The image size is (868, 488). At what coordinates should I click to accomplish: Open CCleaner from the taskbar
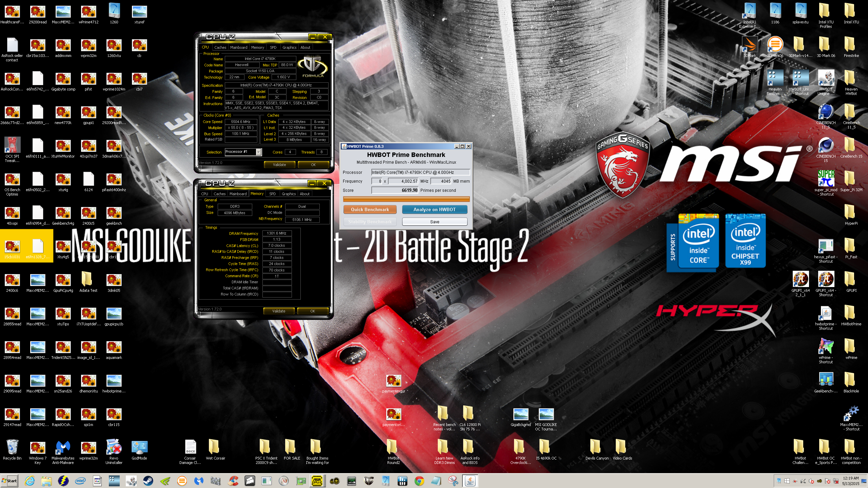coord(233,481)
